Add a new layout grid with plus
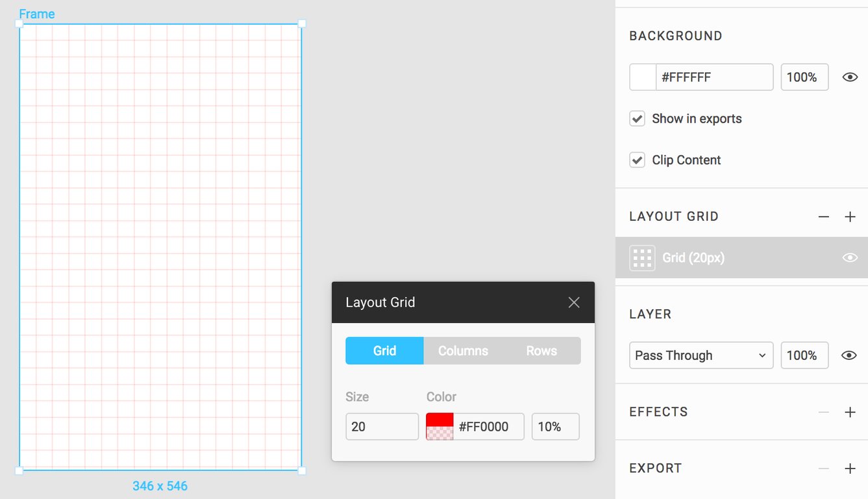 (850, 217)
